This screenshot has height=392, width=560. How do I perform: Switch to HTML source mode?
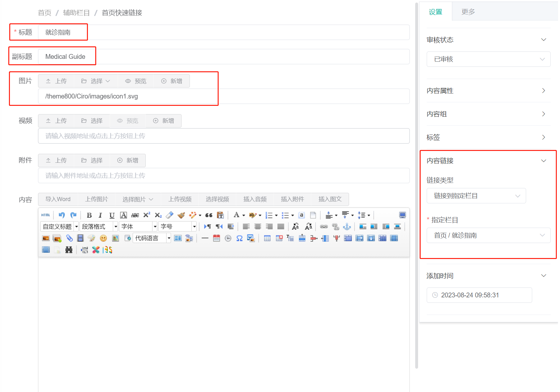(x=46, y=215)
